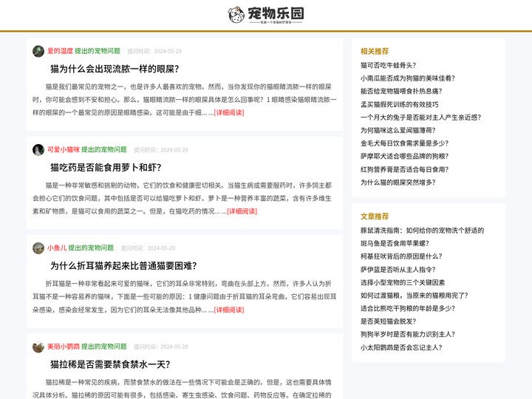Open related link 金毛犬每日饮食需求量是多少?
This screenshot has width=532, height=399.
point(404,143)
